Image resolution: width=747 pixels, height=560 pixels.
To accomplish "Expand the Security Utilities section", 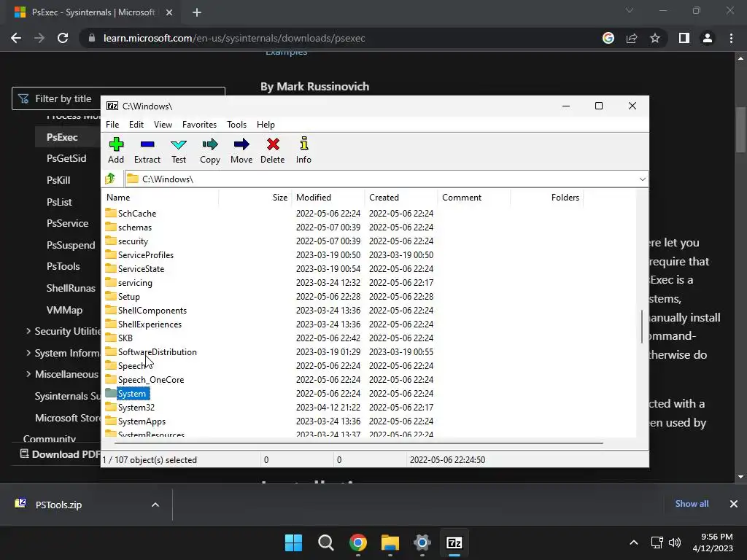I will click(x=28, y=331).
